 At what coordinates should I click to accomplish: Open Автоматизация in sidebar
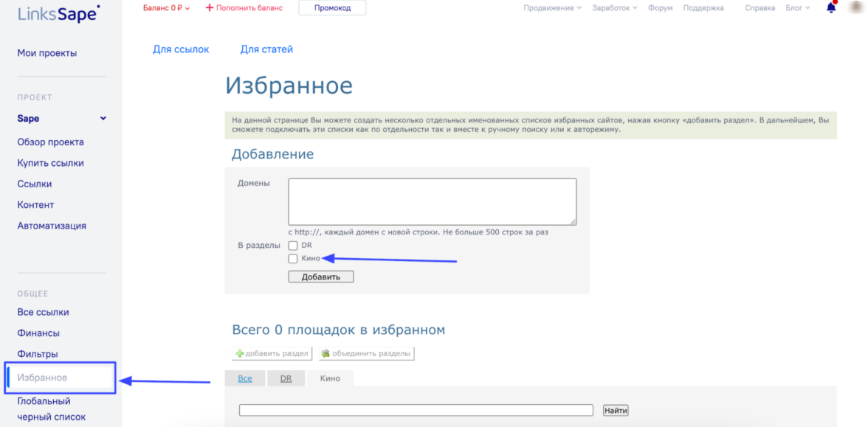coord(52,226)
